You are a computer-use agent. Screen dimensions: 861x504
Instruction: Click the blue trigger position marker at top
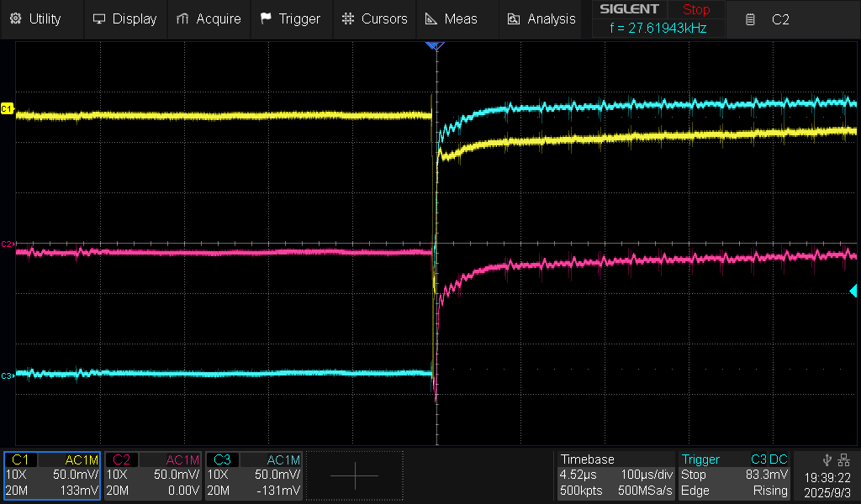point(434,46)
